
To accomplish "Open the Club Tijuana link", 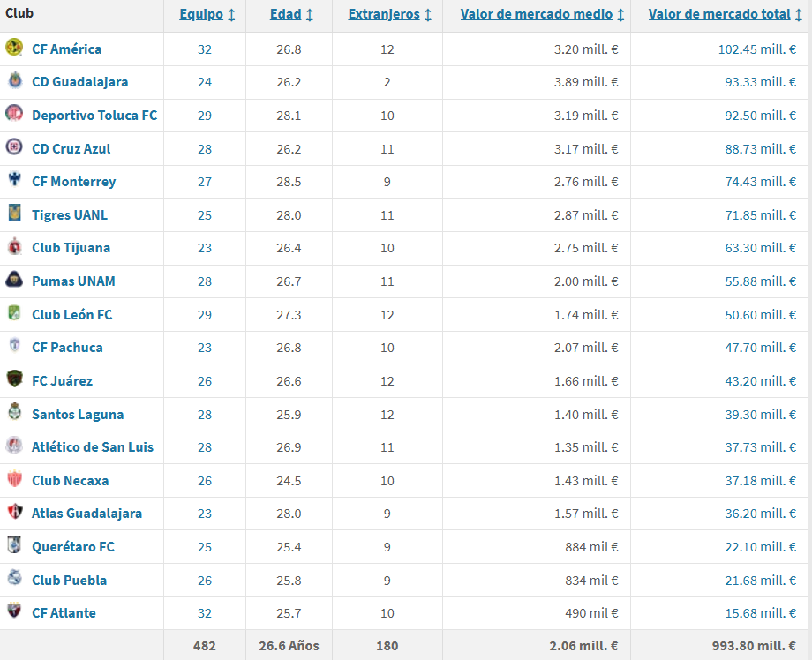I will [71, 248].
